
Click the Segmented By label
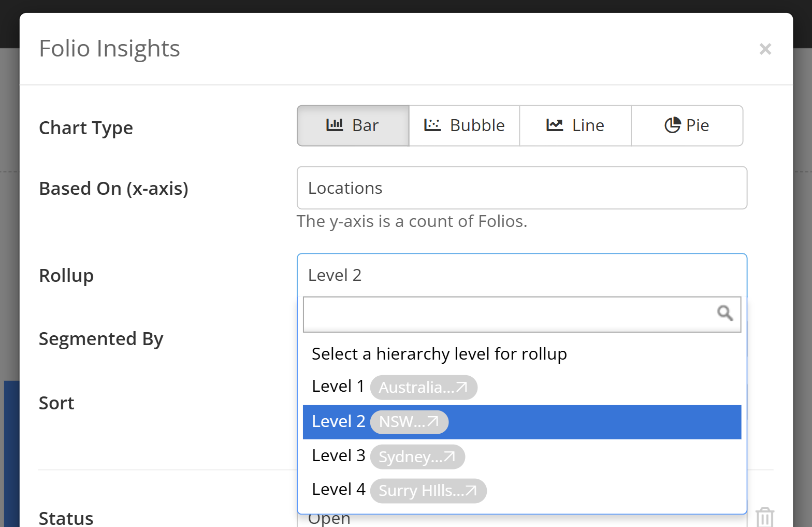[101, 339]
